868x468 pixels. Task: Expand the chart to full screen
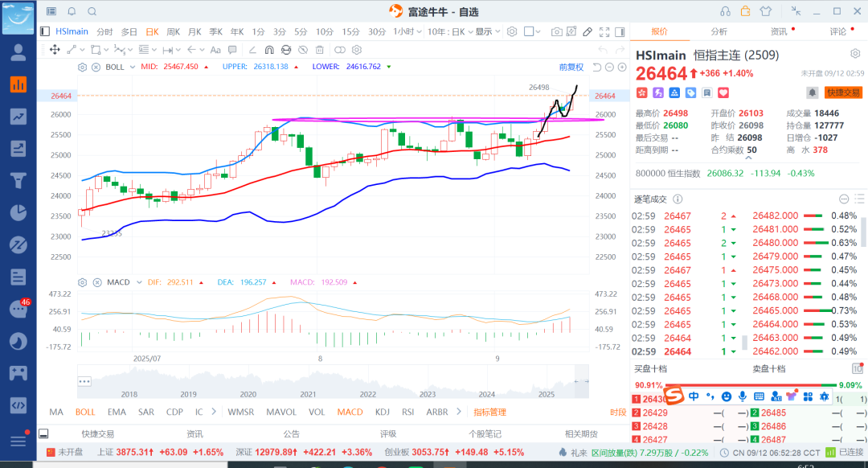coord(604,31)
